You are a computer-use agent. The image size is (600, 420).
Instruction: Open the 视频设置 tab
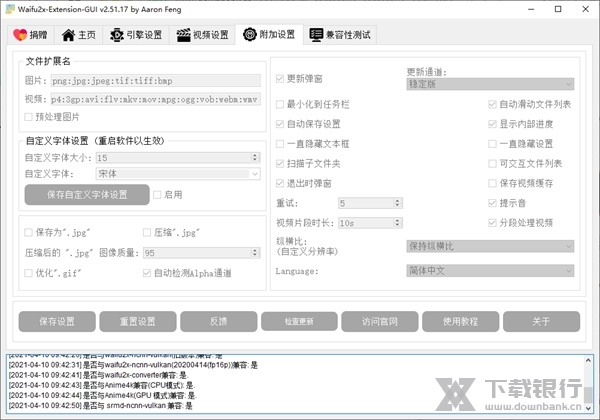coord(202,35)
